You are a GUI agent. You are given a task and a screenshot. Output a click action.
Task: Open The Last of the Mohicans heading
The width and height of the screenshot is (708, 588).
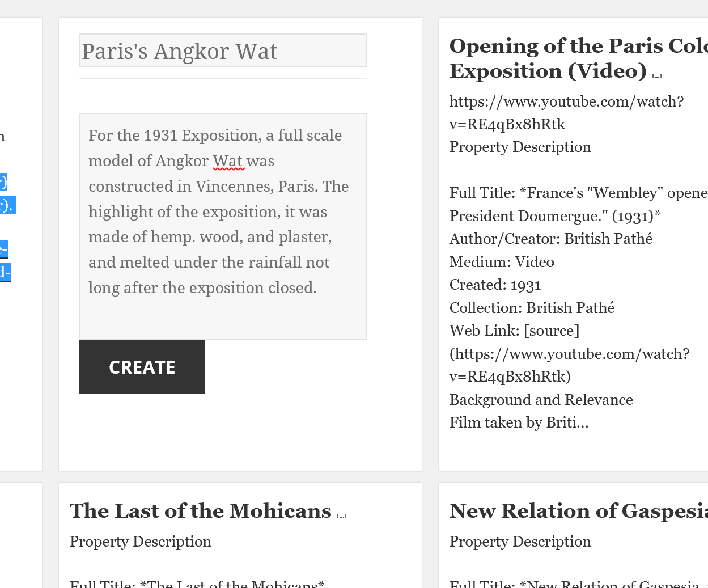(201, 511)
